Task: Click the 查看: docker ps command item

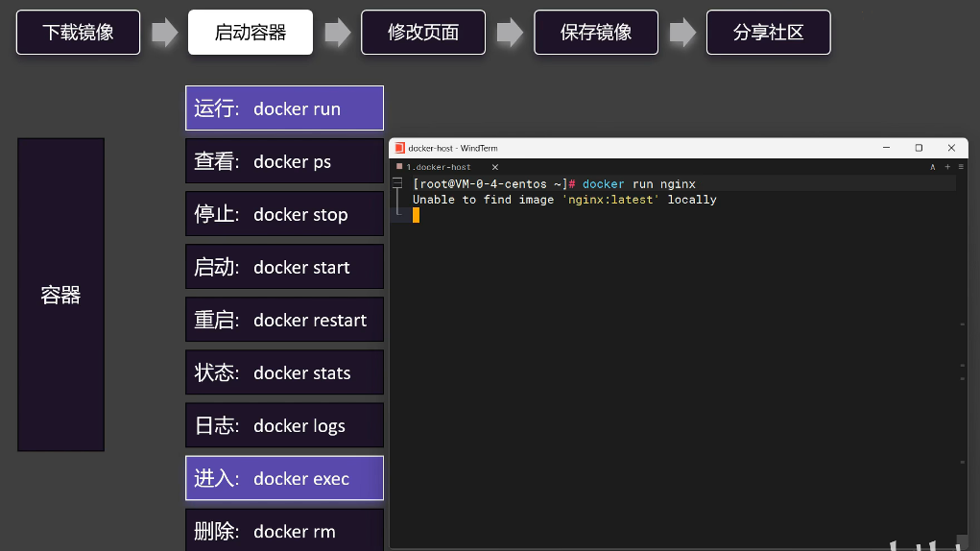Action: click(284, 161)
